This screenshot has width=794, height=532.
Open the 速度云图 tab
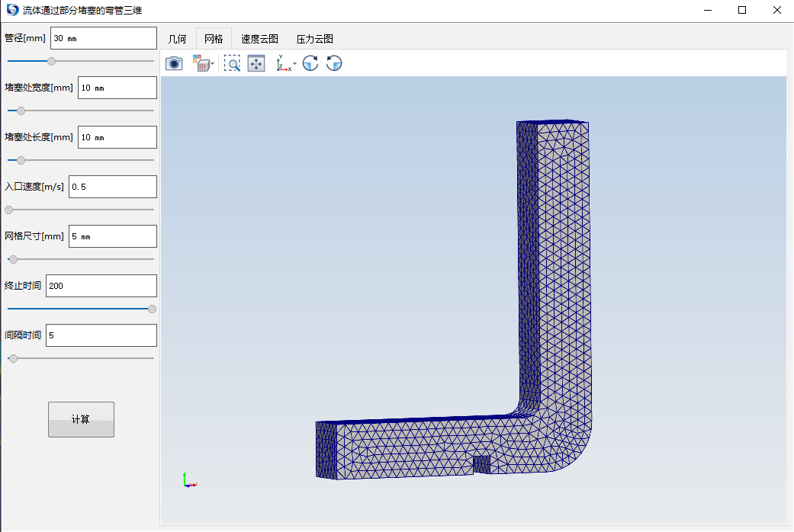[260, 39]
